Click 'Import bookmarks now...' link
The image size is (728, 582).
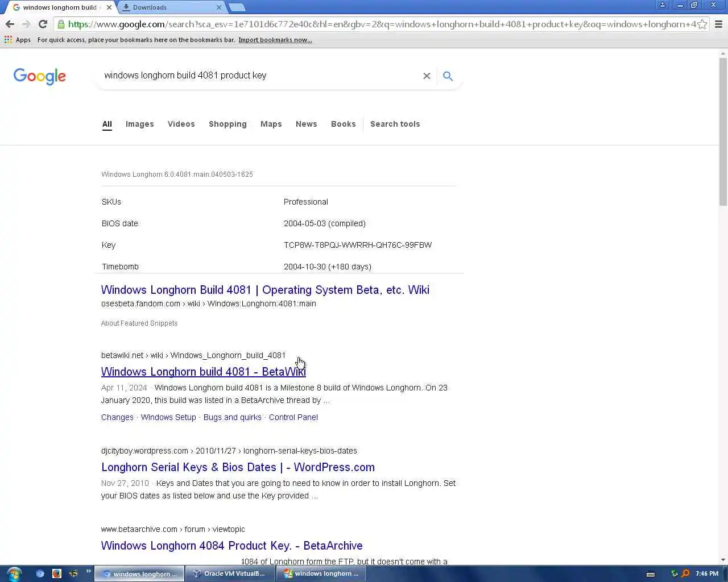click(x=275, y=40)
